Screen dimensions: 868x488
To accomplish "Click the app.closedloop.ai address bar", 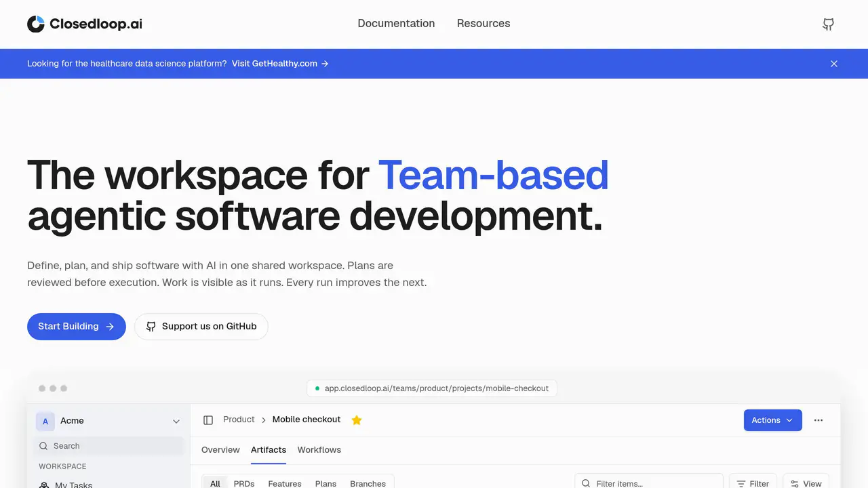I will click(432, 388).
